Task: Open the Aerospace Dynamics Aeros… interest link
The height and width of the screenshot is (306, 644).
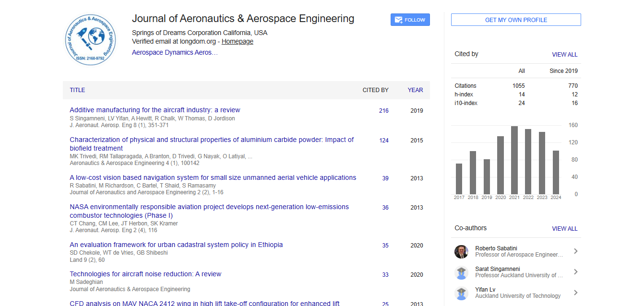Action: click(175, 53)
